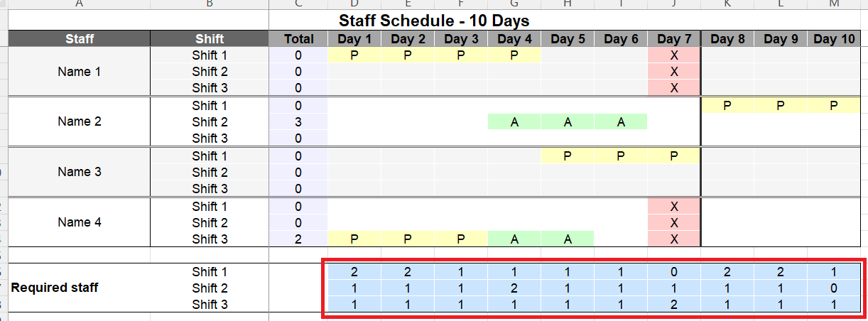
Task: Click Required staff Shift 2 Day 4 cell
Action: (x=514, y=288)
